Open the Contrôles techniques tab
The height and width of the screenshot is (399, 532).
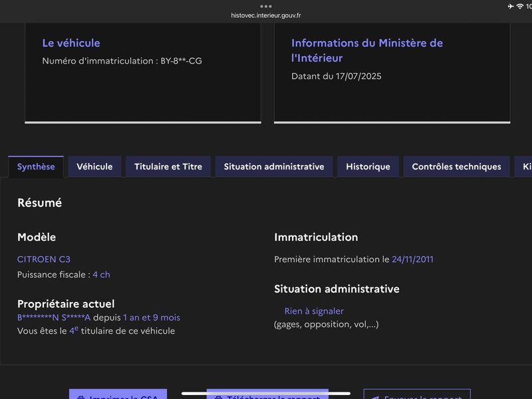[x=456, y=167]
